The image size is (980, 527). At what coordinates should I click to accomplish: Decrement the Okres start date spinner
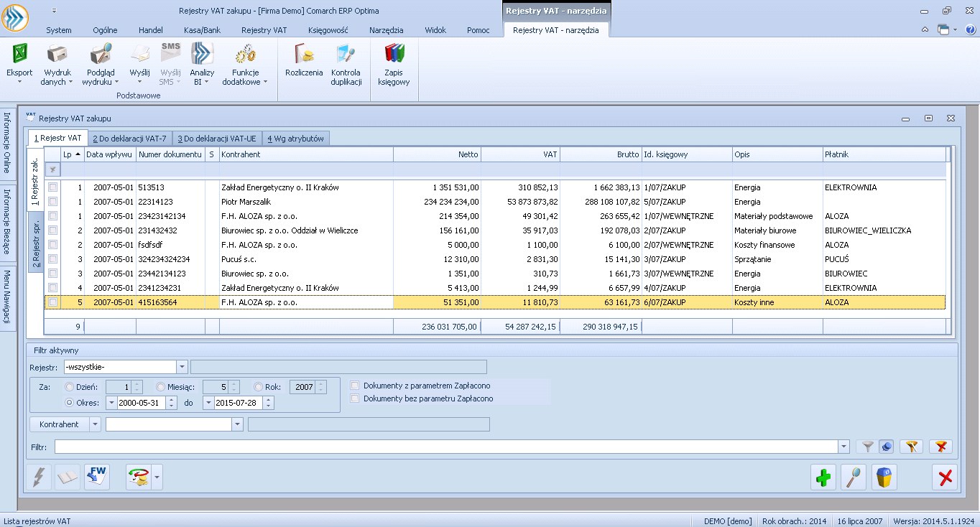[x=171, y=406]
